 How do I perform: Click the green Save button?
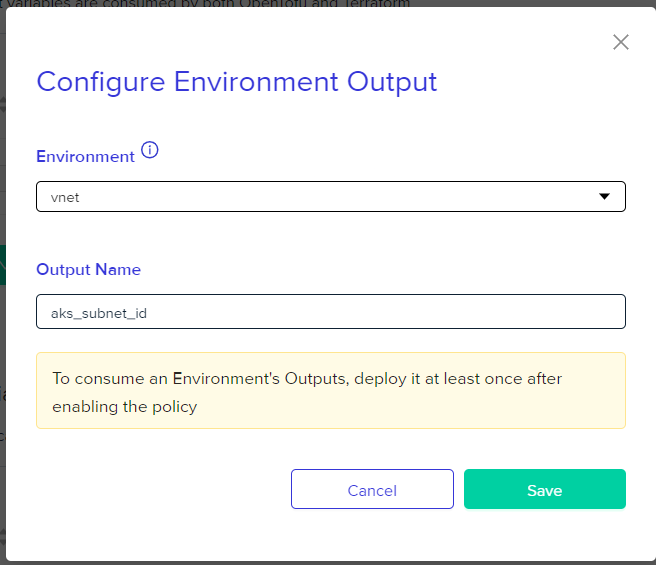(545, 489)
